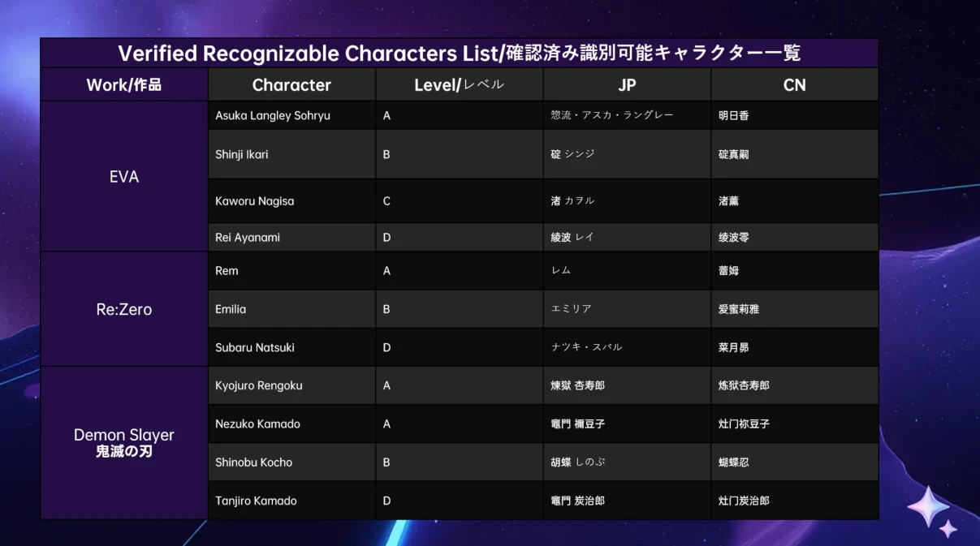Click the 'Level/レベル' column header
The width and height of the screenshot is (980, 546).
click(x=459, y=85)
